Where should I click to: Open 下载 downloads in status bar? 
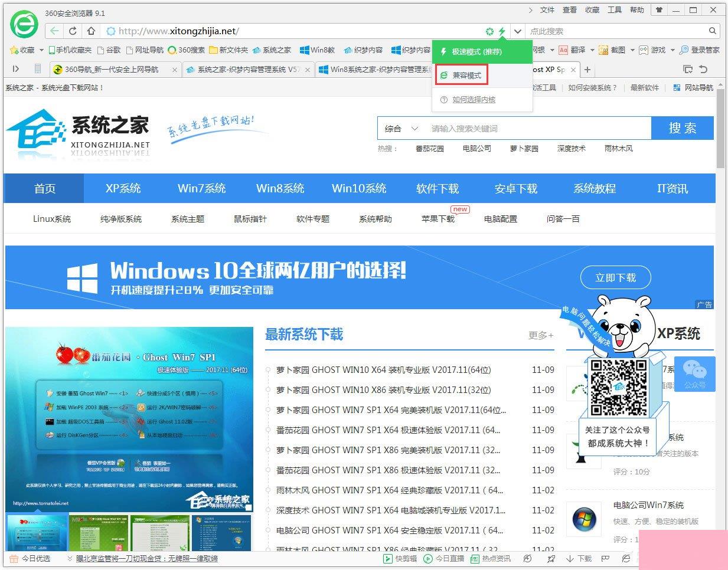[x=579, y=558]
